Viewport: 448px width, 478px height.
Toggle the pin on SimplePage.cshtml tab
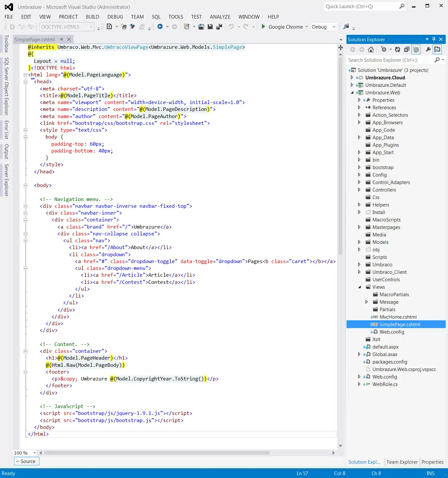click(x=61, y=39)
